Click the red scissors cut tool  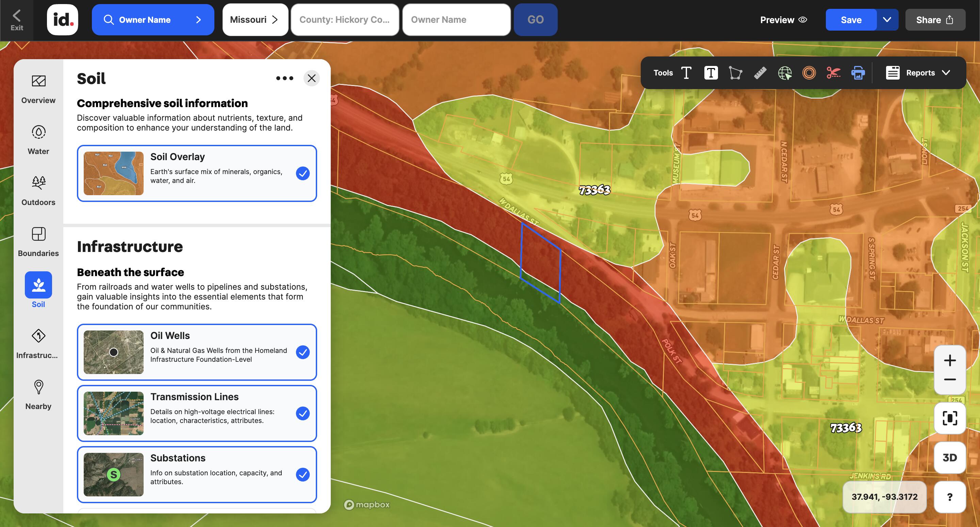833,73
